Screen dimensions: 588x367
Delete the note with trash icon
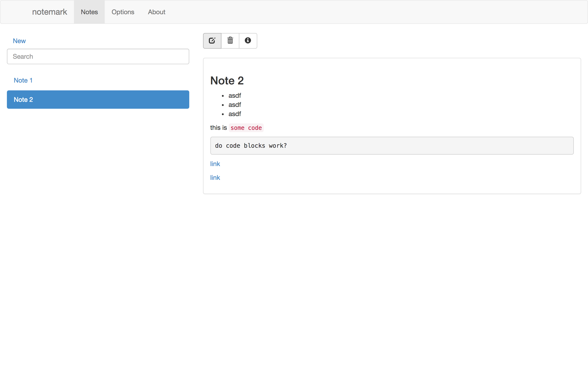(x=230, y=41)
